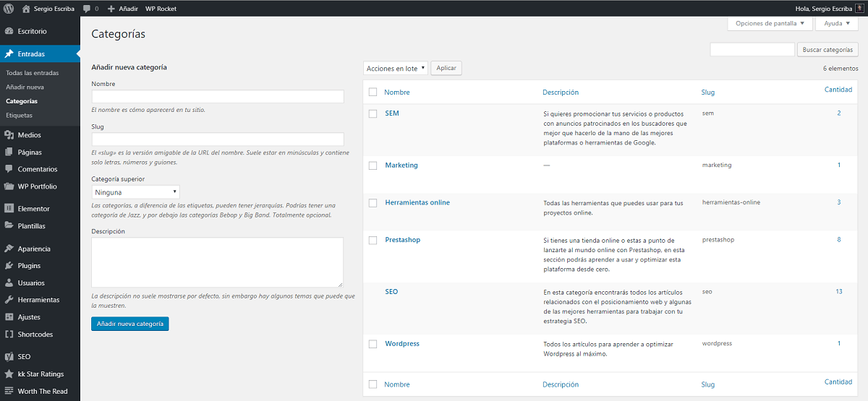Click the Añadir nueva categoría button
The width and height of the screenshot is (868, 401).
point(130,324)
